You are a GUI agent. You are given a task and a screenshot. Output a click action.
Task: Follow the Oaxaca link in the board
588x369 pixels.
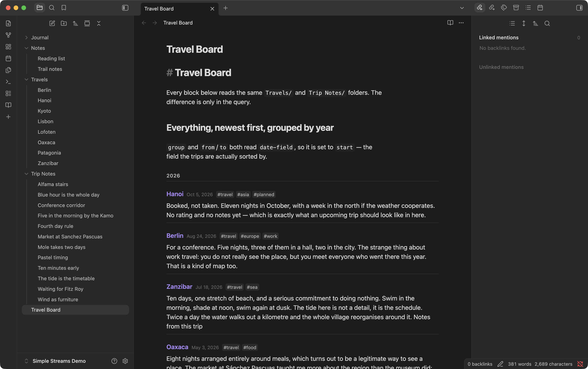click(x=177, y=347)
